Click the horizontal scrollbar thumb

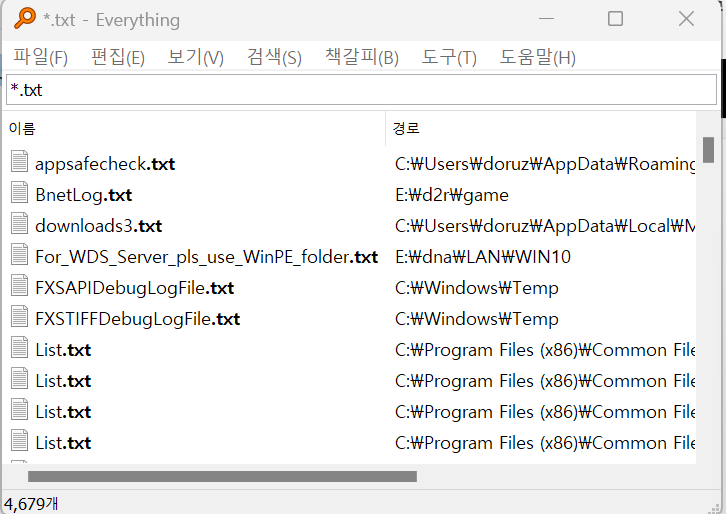tap(222, 476)
